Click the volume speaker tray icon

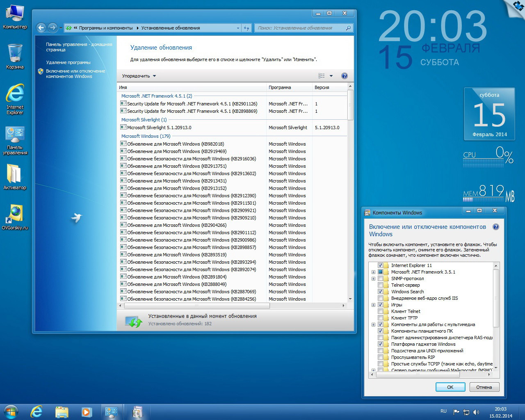pyautogui.click(x=476, y=412)
